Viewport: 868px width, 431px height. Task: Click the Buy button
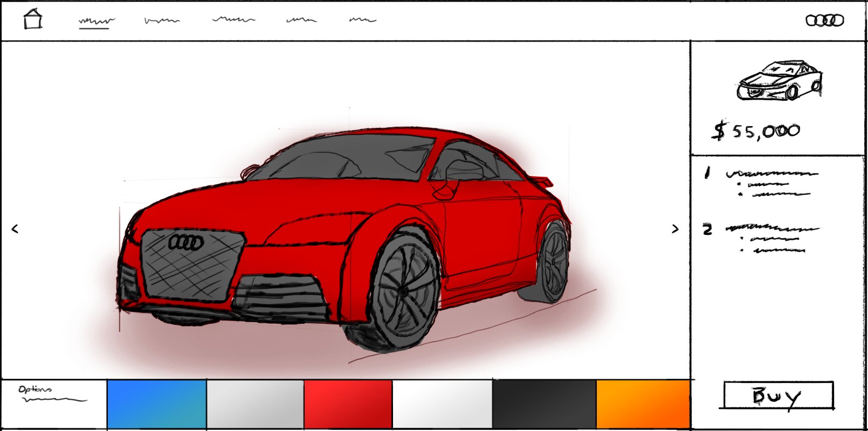tap(778, 395)
